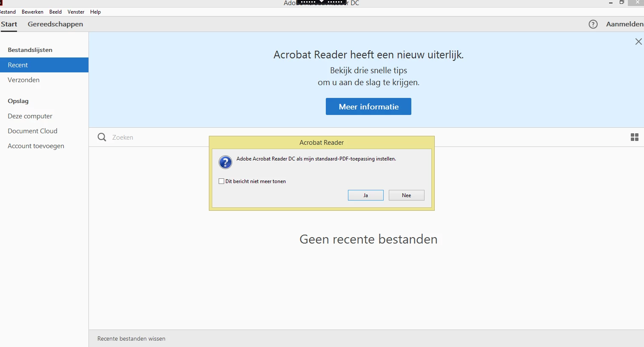
Task: Restore down the application window
Action: tap(621, 3)
